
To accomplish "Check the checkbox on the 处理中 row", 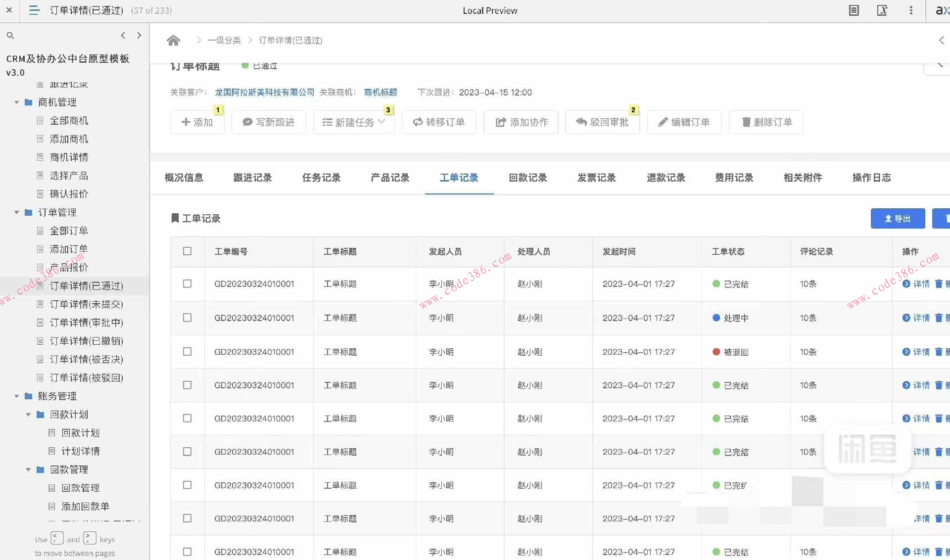I will click(187, 318).
